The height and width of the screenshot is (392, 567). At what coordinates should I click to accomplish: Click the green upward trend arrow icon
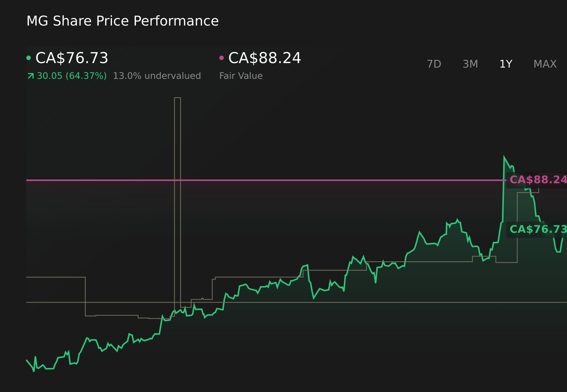click(31, 76)
